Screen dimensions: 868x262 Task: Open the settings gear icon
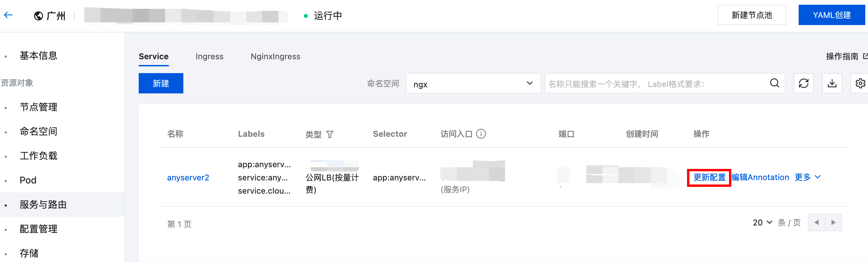[860, 83]
